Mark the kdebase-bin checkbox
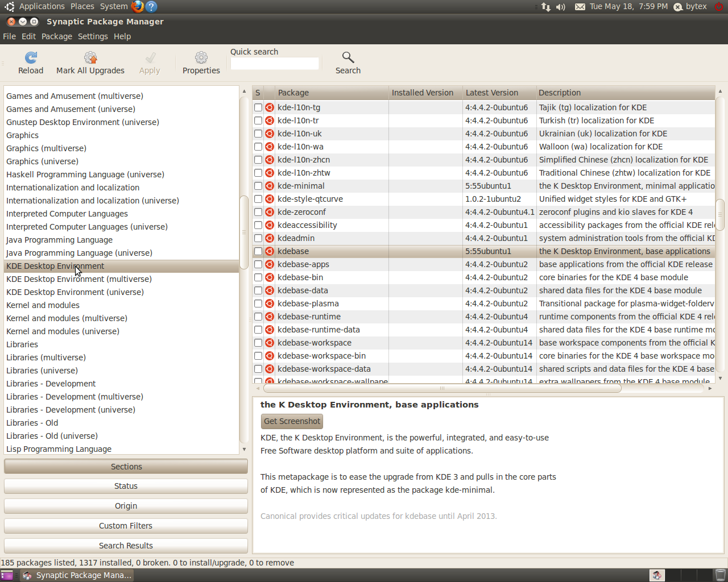728x582 pixels. coord(258,277)
